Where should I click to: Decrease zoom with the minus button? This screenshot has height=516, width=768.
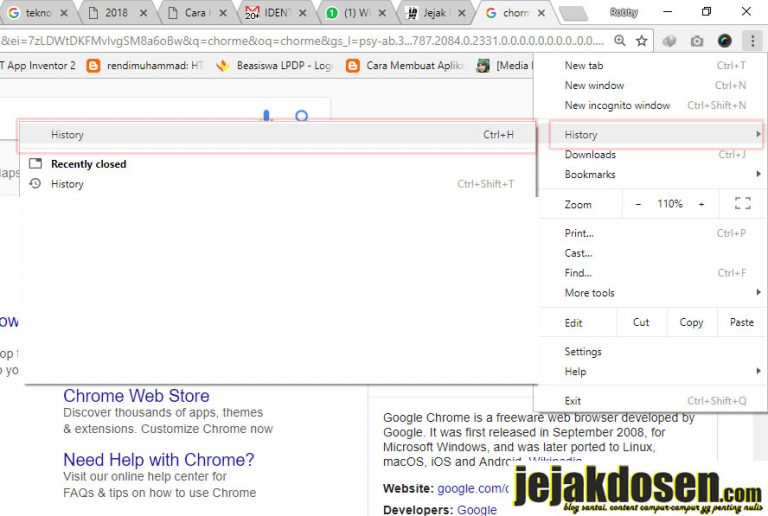point(638,204)
